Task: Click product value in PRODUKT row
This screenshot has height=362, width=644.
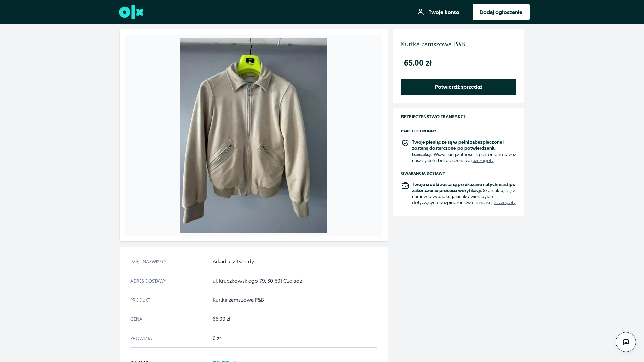Action: (x=238, y=300)
